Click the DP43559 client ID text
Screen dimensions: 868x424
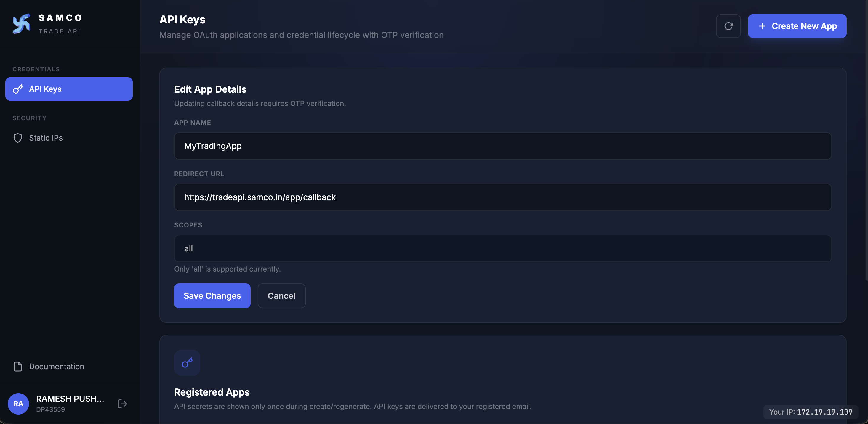pyautogui.click(x=51, y=409)
